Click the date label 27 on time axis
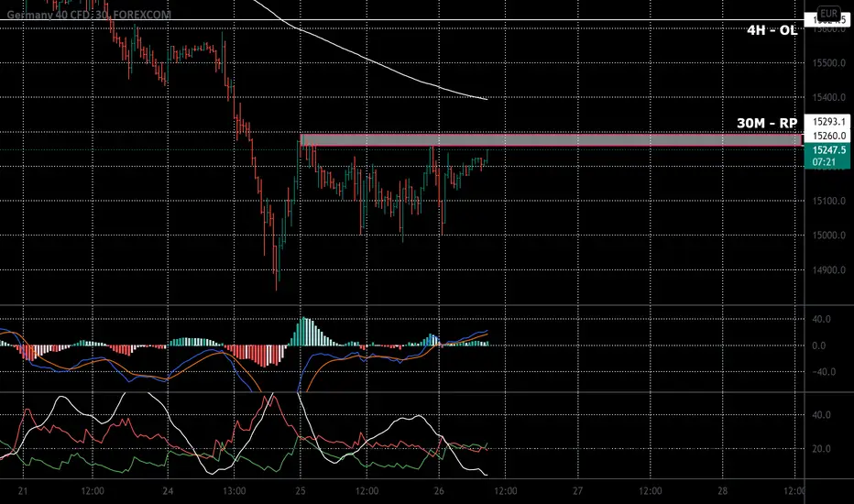854x504 pixels. tap(578, 491)
